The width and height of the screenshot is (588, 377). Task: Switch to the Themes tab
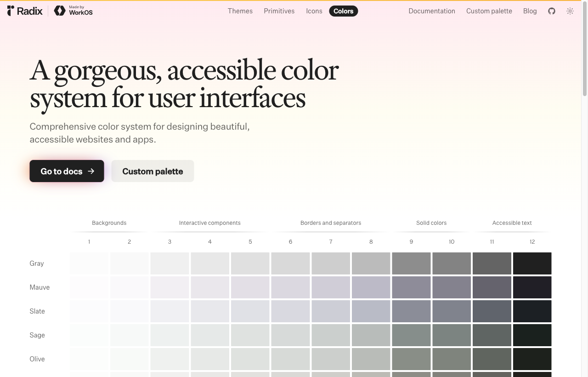pos(240,11)
